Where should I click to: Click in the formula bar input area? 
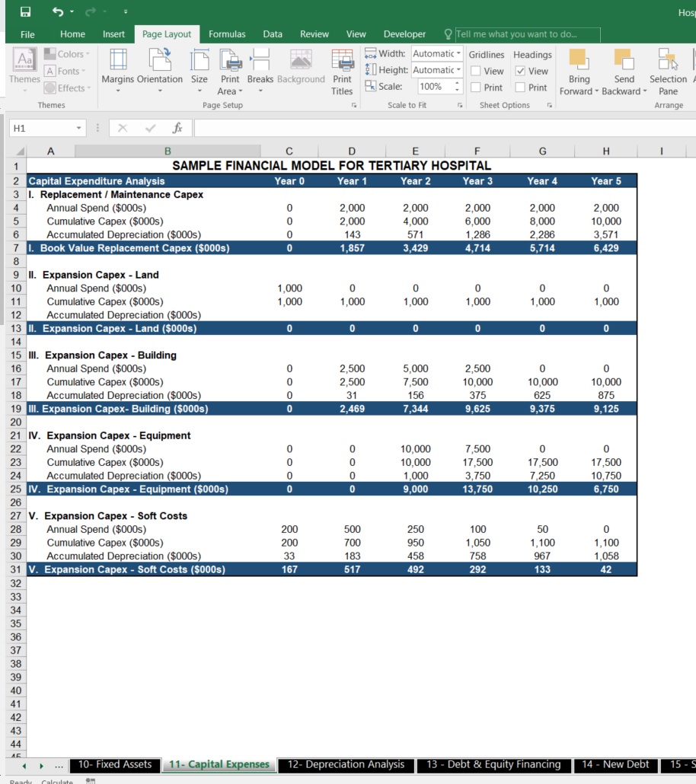click(x=444, y=128)
